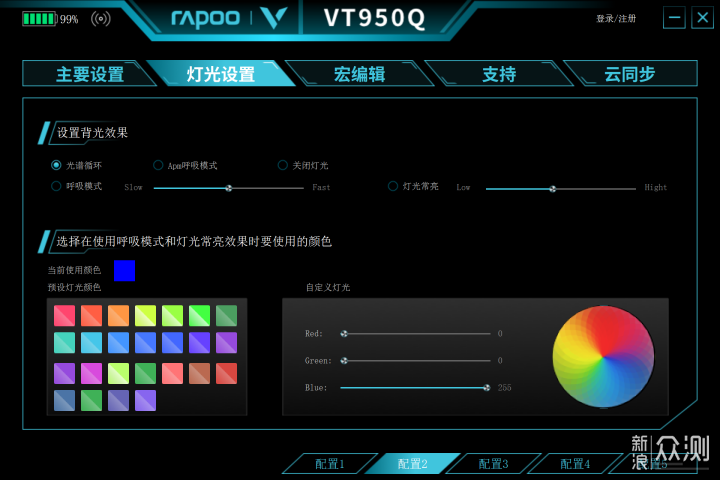Choose the red swatch ending third row

pos(226,373)
